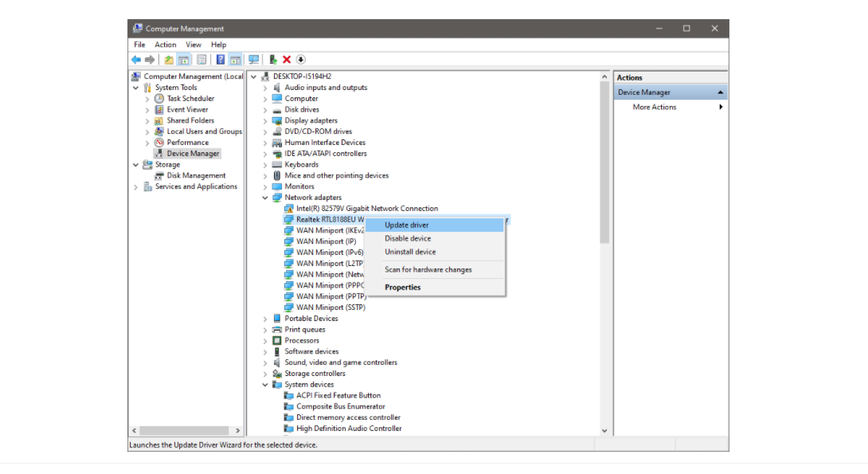Toggle the Show/Hide Action Pane icon
The width and height of the screenshot is (868, 474).
pyautogui.click(x=234, y=59)
